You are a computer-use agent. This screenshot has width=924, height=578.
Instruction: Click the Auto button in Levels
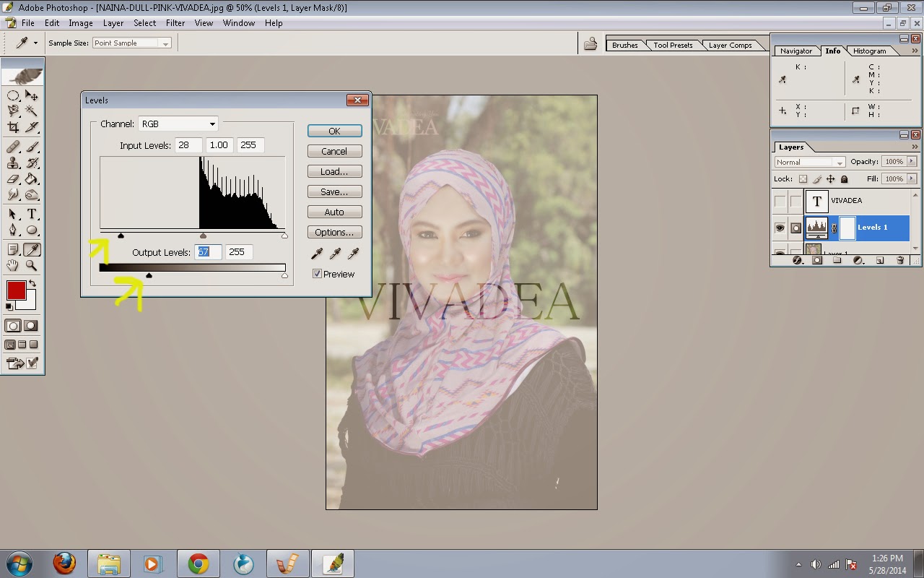[334, 212]
